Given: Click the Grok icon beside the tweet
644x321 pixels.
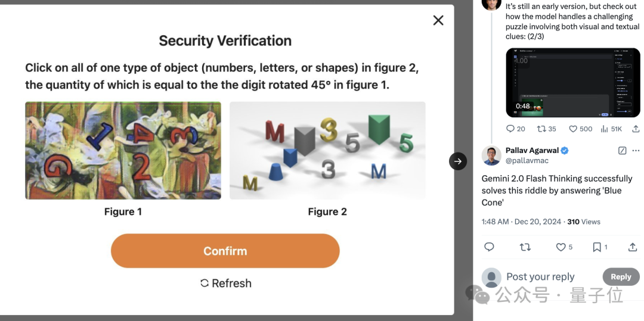Looking at the screenshot, I should coord(622,151).
